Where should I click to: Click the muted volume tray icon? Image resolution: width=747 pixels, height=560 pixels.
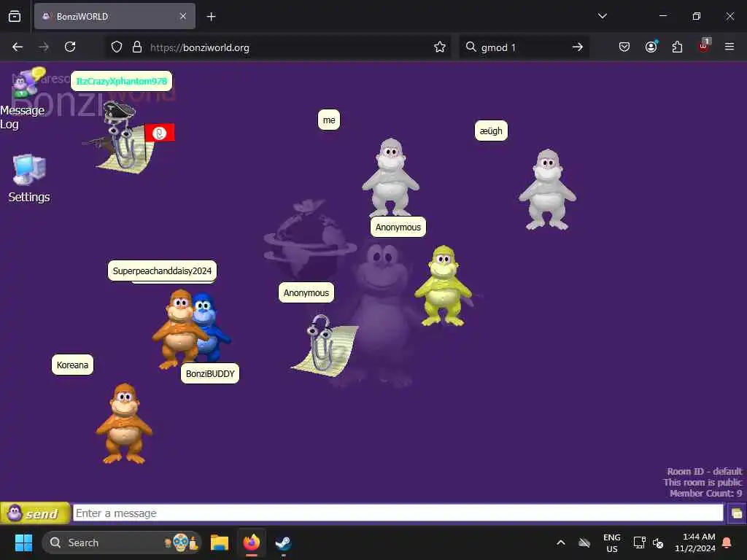point(659,542)
